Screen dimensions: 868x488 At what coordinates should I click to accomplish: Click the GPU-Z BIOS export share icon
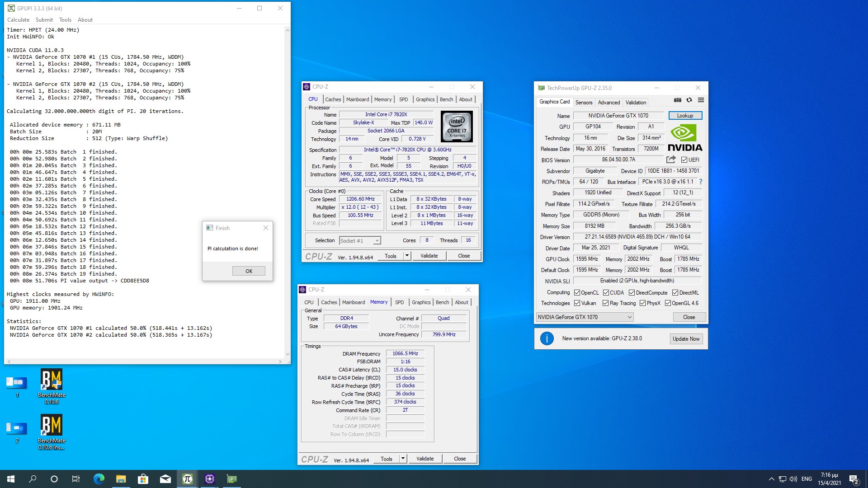click(x=671, y=160)
